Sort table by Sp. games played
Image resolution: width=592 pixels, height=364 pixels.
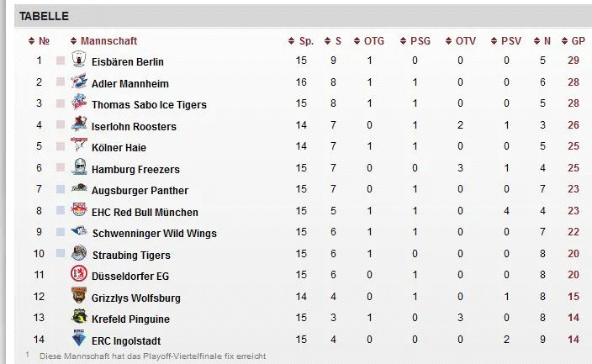point(305,41)
